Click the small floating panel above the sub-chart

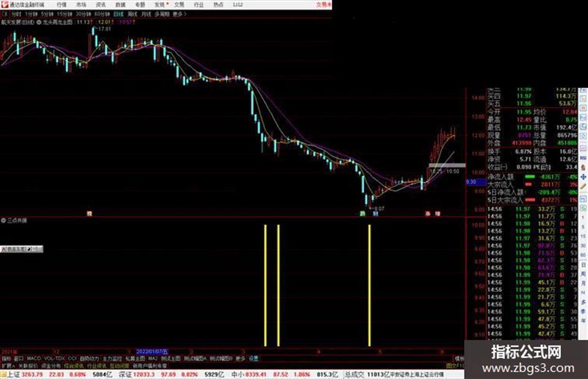pos(22,249)
